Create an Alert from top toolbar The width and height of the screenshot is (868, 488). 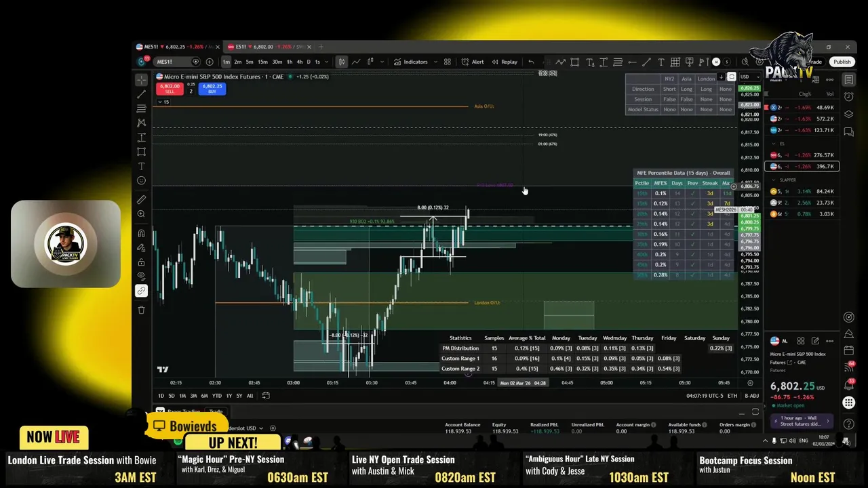coord(473,62)
